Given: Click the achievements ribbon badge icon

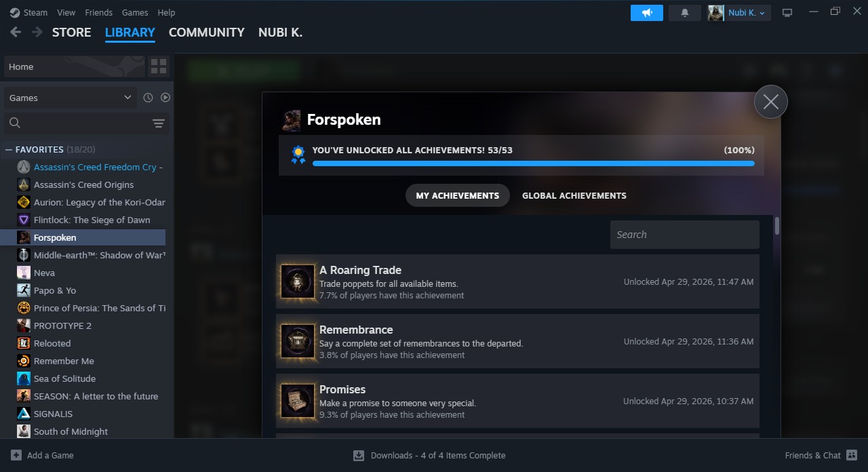Looking at the screenshot, I should [298, 155].
